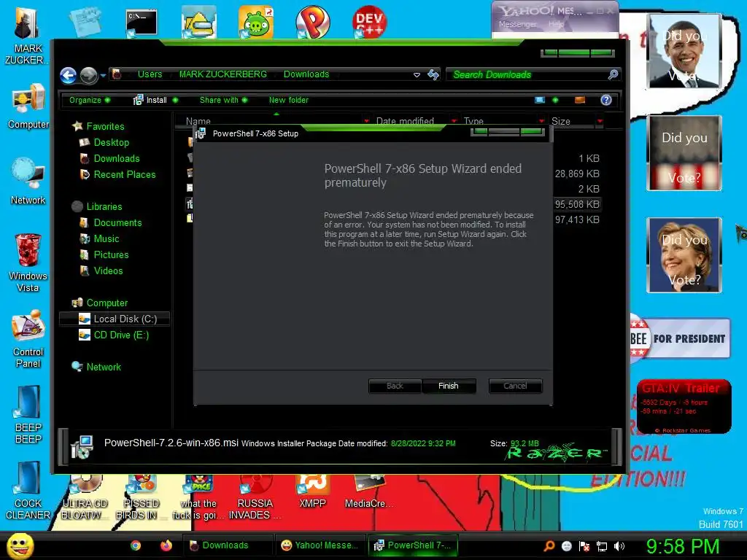This screenshot has height=560, width=747.
Task: Open Name column filter dropdown
Action: tap(366, 121)
